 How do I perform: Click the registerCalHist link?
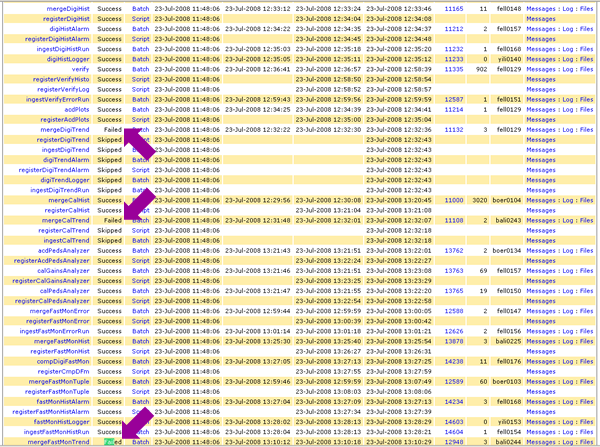point(67,210)
